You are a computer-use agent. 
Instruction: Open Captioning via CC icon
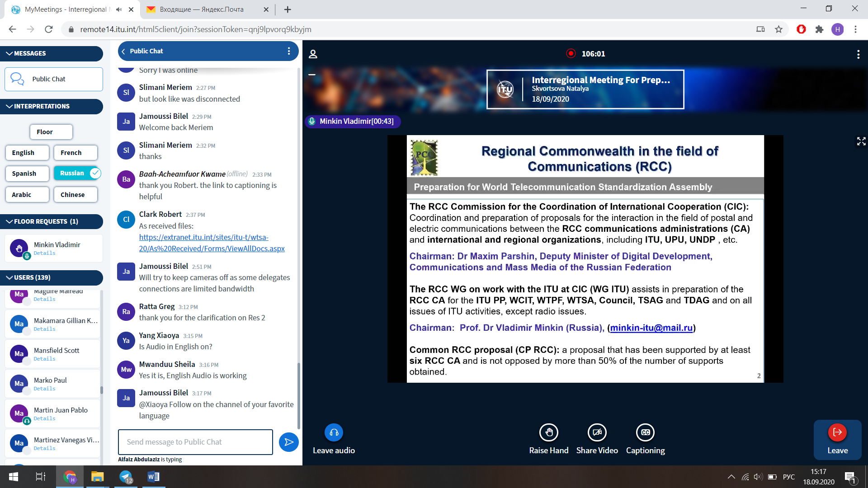(x=645, y=432)
